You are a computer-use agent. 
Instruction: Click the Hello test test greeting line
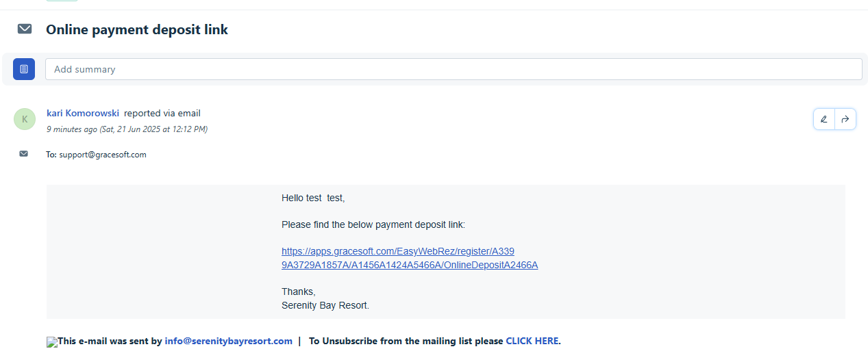(313, 198)
